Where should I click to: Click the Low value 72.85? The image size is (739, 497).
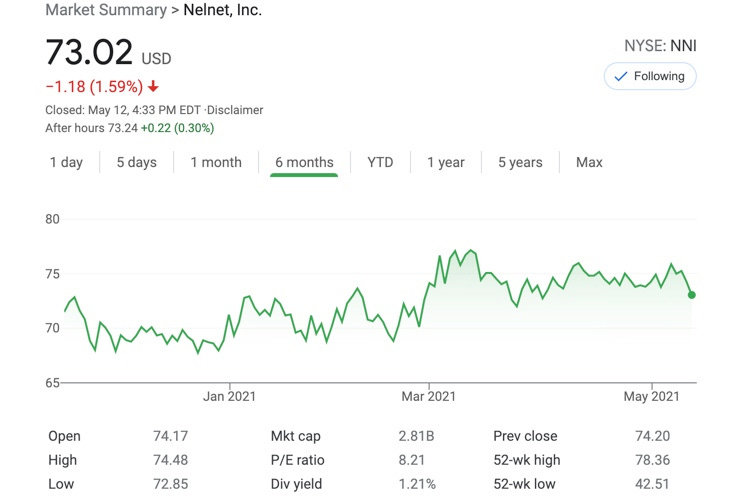[x=171, y=484]
